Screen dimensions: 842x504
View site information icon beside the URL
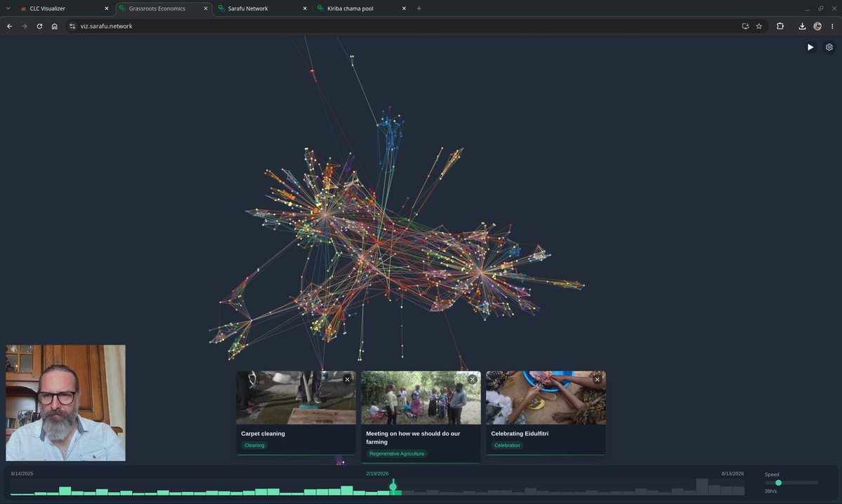tap(72, 26)
